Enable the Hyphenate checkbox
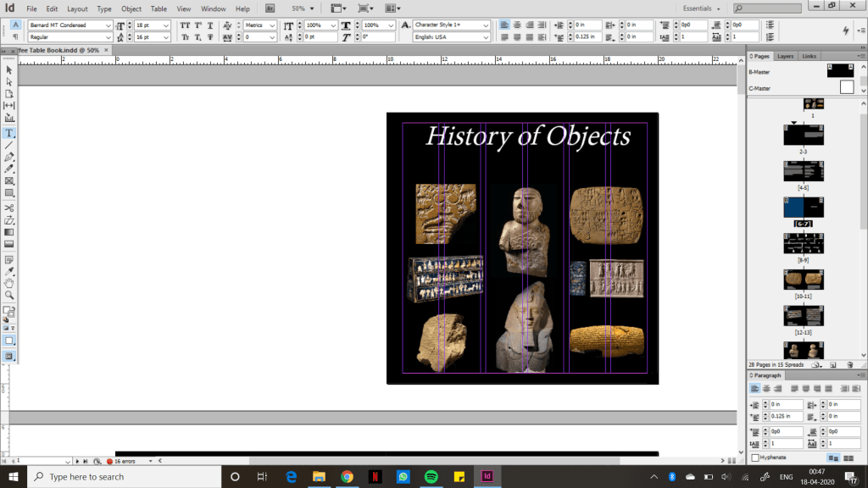Viewport: 868px width, 488px height. coord(755,457)
